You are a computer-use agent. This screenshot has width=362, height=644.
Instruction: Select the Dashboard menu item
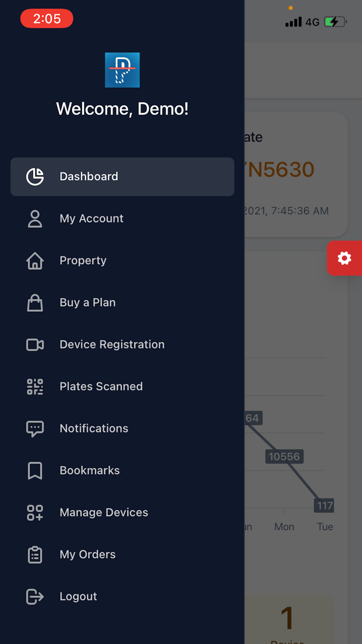point(122,177)
